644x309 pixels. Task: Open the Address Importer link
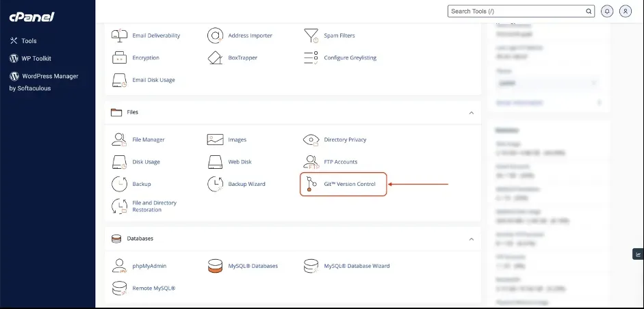point(250,36)
